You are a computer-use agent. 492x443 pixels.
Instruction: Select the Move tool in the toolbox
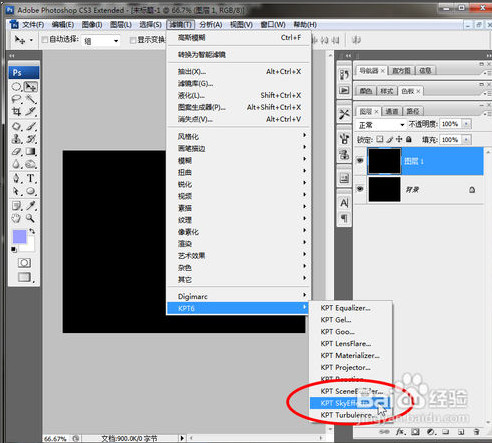[31, 87]
